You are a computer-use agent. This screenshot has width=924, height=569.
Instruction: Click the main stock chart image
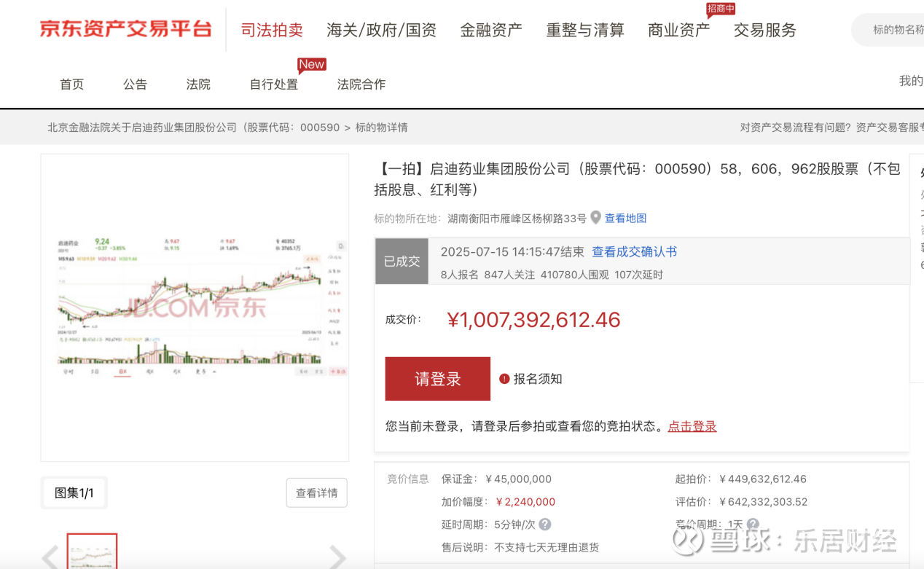[195, 307]
